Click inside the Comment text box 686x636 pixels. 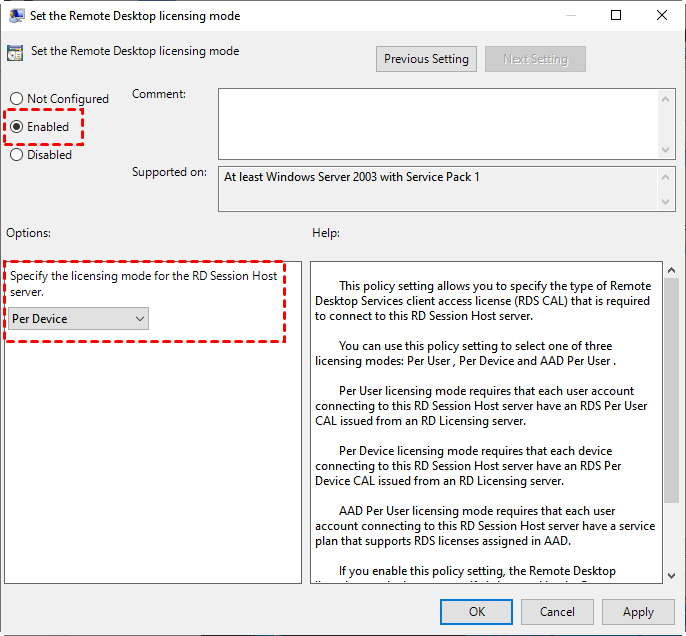(x=438, y=124)
